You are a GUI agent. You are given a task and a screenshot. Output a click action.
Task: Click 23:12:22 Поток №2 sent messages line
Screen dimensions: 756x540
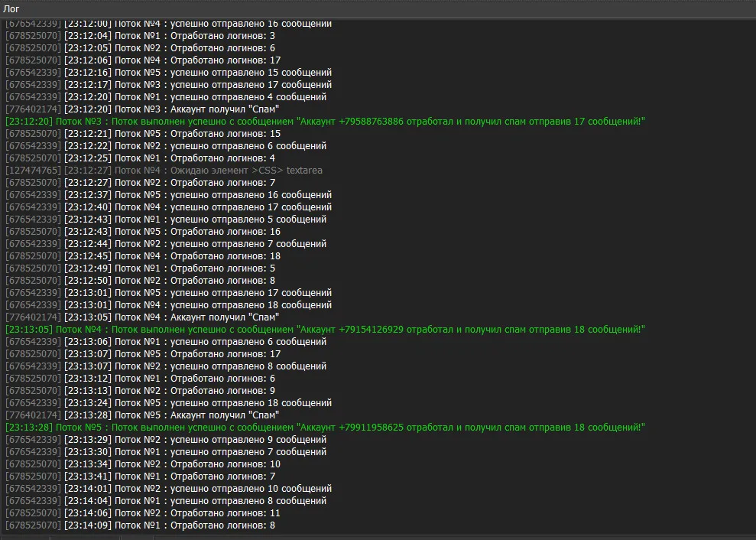click(220, 146)
